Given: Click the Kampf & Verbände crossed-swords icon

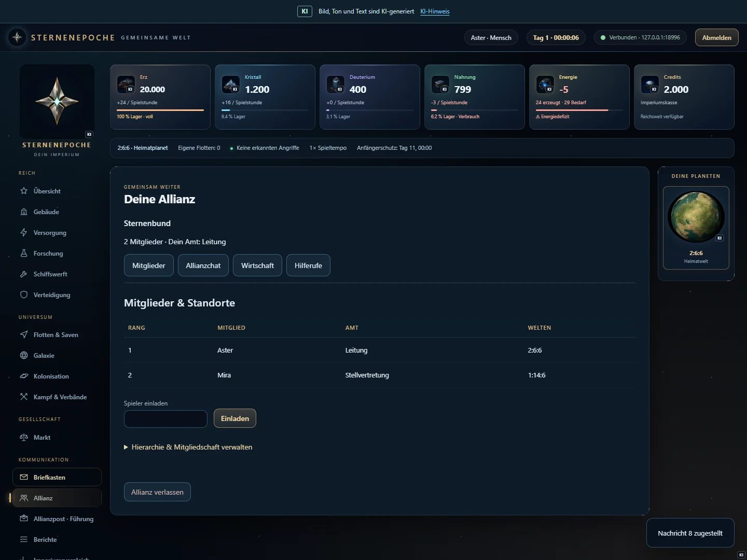Looking at the screenshot, I should click(x=24, y=397).
